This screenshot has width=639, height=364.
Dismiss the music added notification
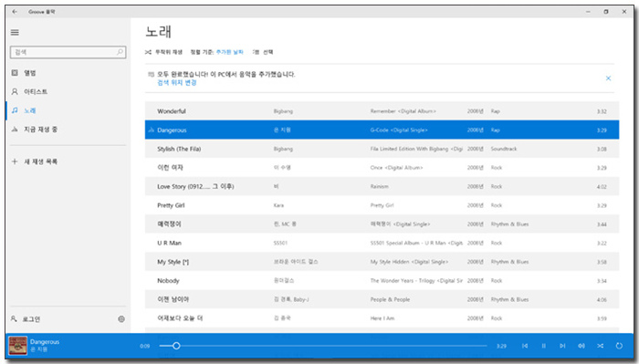(x=608, y=78)
